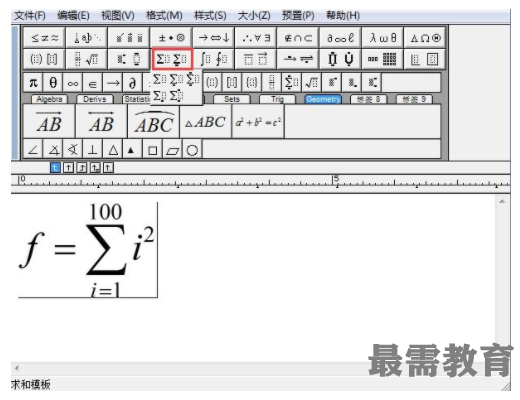Open the labeled arrow templates palette
520x400 pixels.
(298, 59)
